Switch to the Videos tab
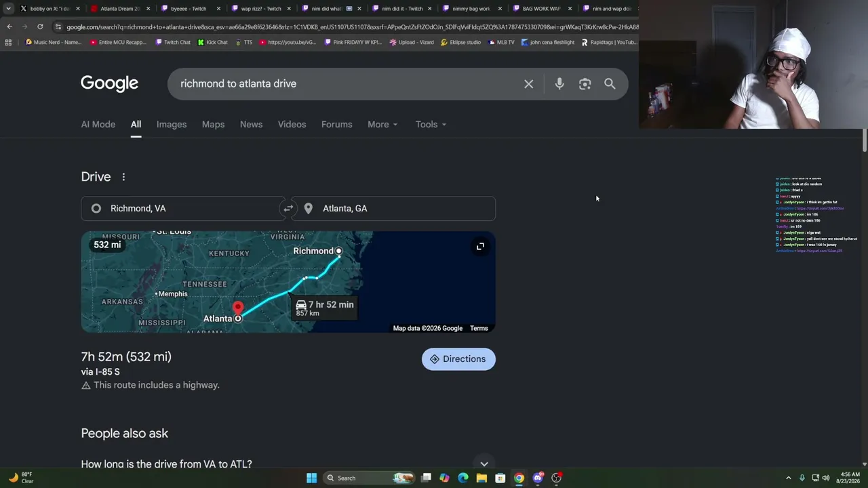The image size is (868, 488). [292, 125]
